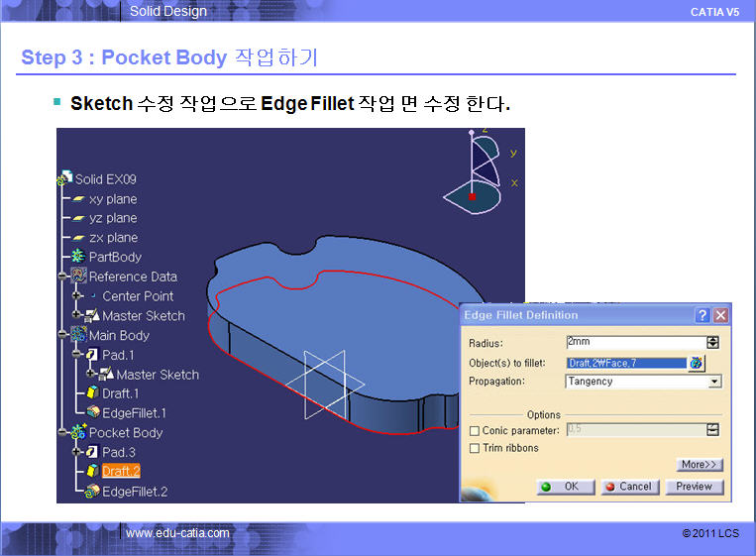Select the Pad.3 pad icon

point(92,452)
